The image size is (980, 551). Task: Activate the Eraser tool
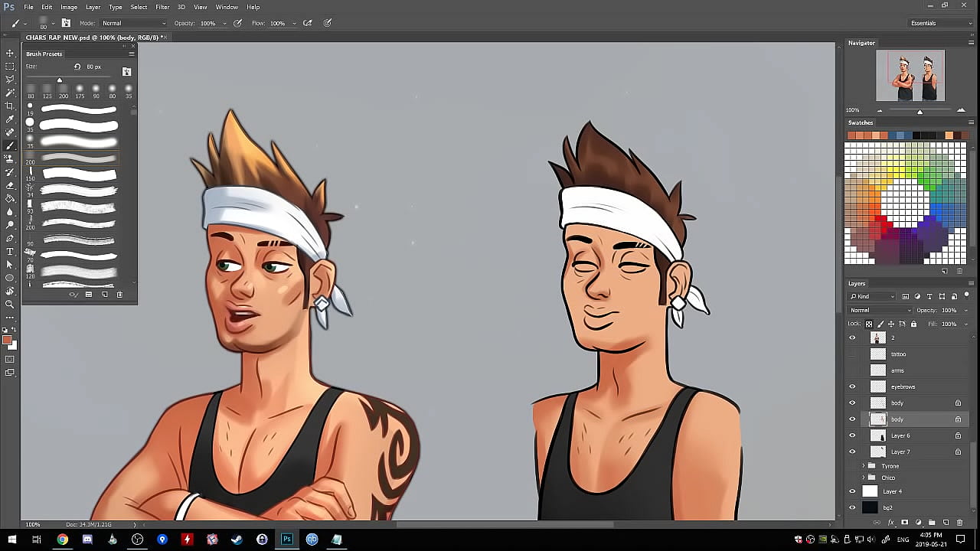pyautogui.click(x=10, y=185)
